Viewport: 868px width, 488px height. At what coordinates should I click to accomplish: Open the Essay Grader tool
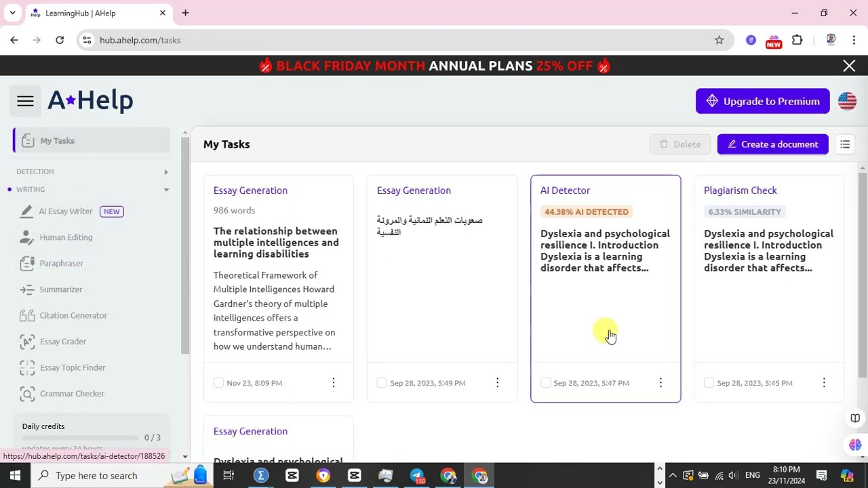[63, 342]
